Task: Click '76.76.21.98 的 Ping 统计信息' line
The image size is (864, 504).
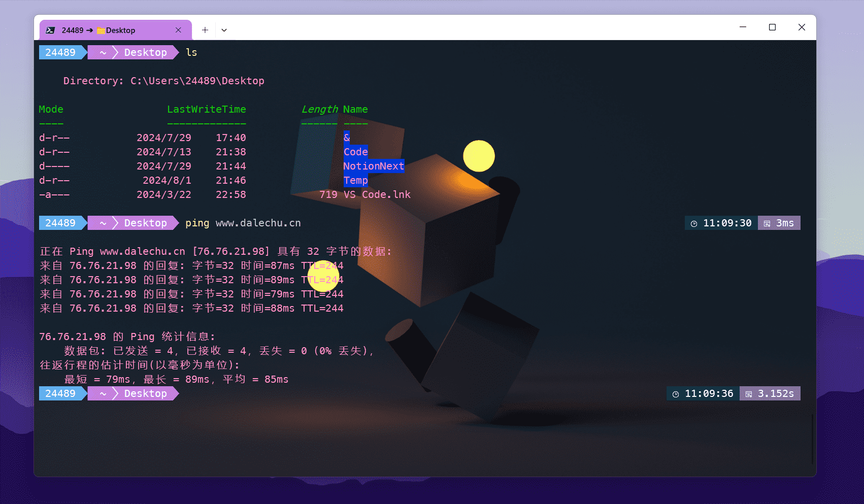Action: tap(127, 337)
